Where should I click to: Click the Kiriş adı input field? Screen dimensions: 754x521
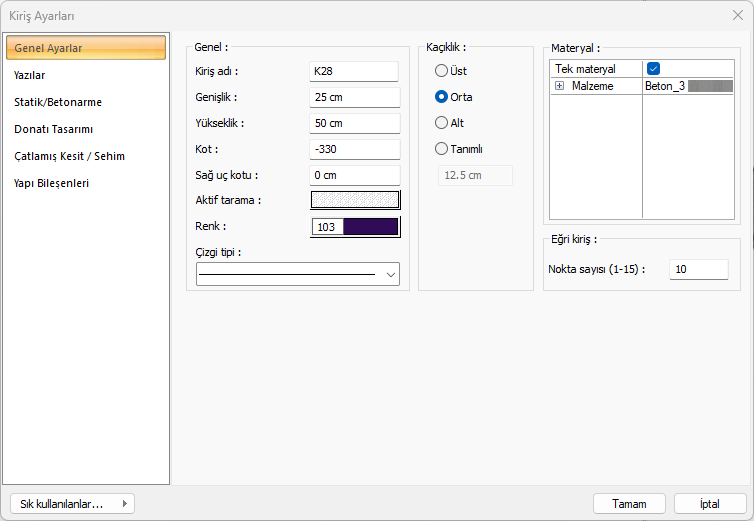tap(354, 71)
